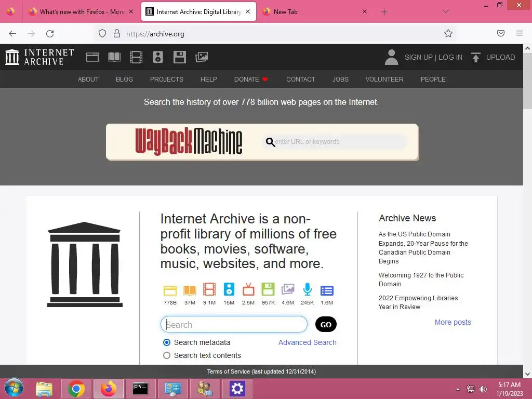Open Windows Start button
Image resolution: width=532 pixels, height=399 pixels.
pyautogui.click(x=14, y=388)
